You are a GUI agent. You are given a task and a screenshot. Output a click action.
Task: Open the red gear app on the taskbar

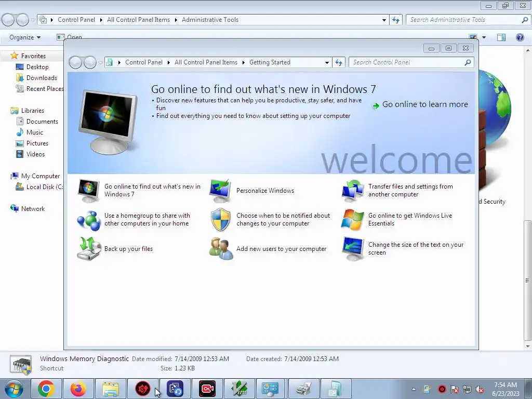coord(143,389)
